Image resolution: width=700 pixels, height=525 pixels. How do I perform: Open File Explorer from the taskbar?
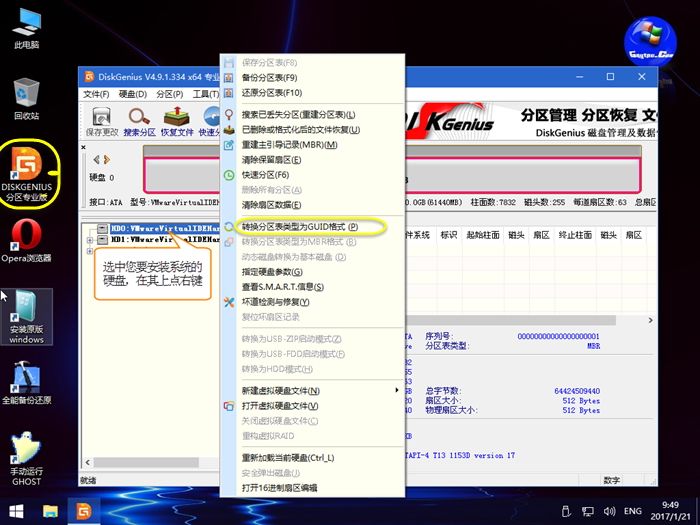50,512
